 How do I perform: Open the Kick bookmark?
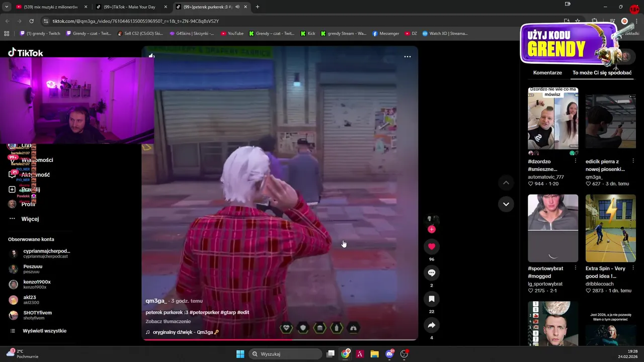click(x=308, y=34)
